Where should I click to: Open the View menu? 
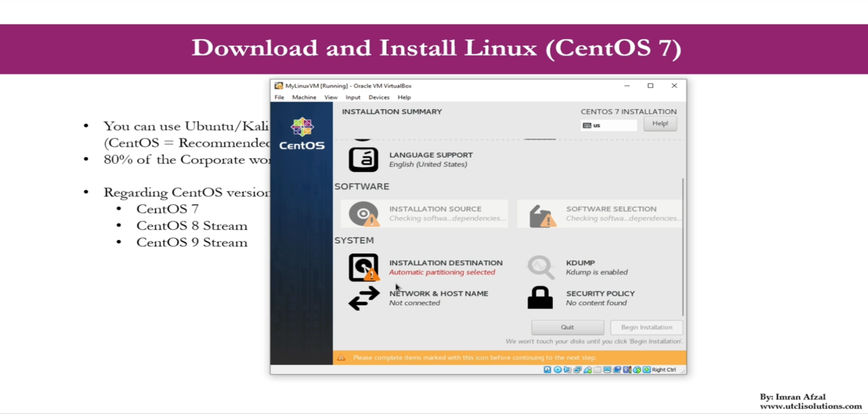(x=331, y=97)
